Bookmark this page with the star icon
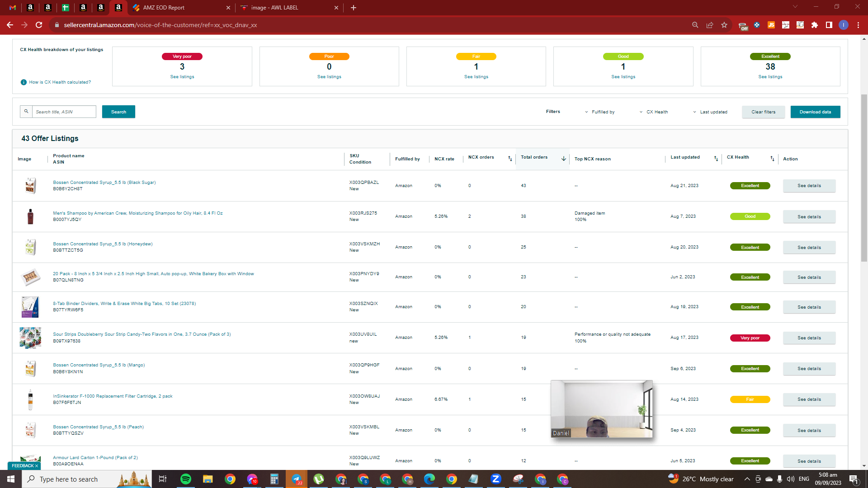 [x=724, y=25]
